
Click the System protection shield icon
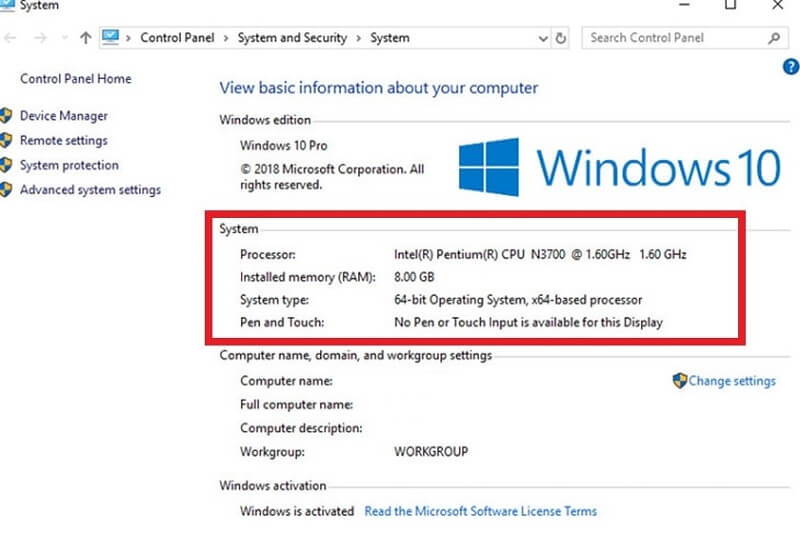5,166
